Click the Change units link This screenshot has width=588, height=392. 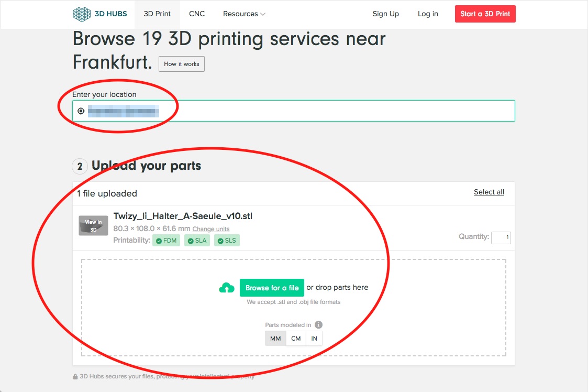pyautogui.click(x=211, y=229)
